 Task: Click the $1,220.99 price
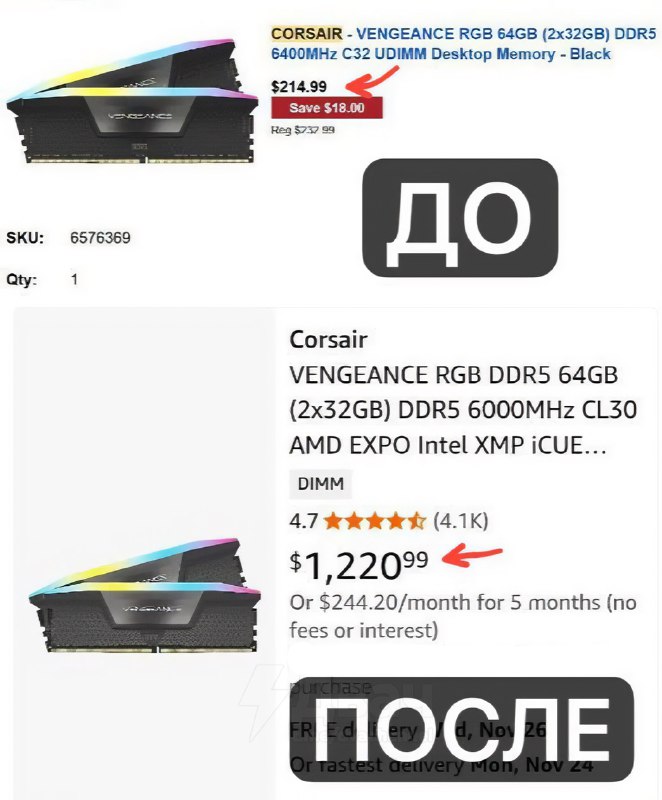[x=359, y=565]
